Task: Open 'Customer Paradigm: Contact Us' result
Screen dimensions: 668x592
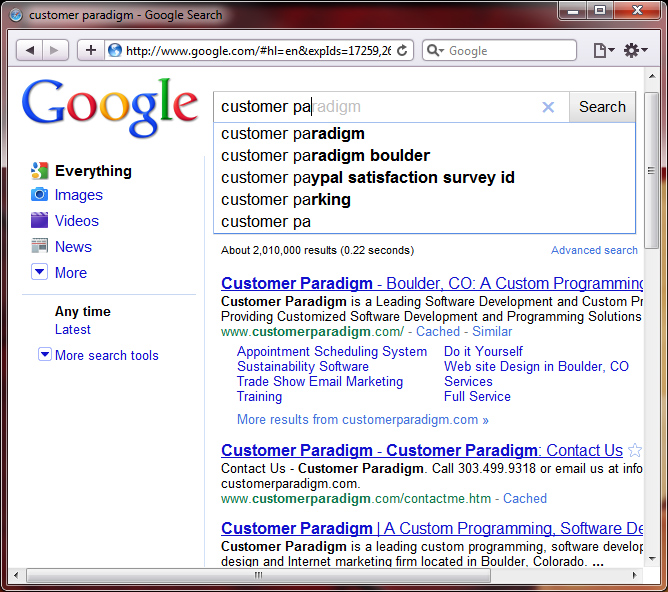Action: pyautogui.click(x=422, y=450)
